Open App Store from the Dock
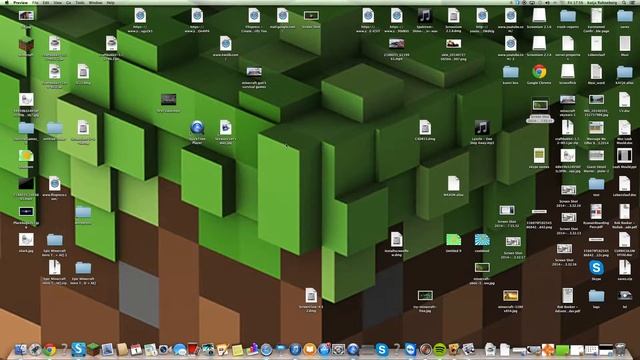Screen dimensions: 640x360 click(x=324, y=350)
